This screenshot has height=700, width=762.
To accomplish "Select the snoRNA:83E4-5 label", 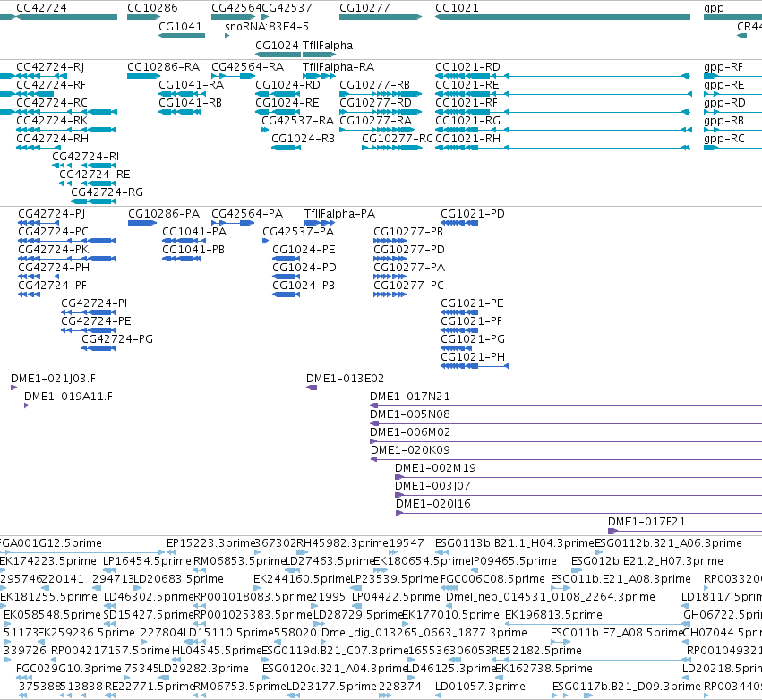I will [x=267, y=26].
